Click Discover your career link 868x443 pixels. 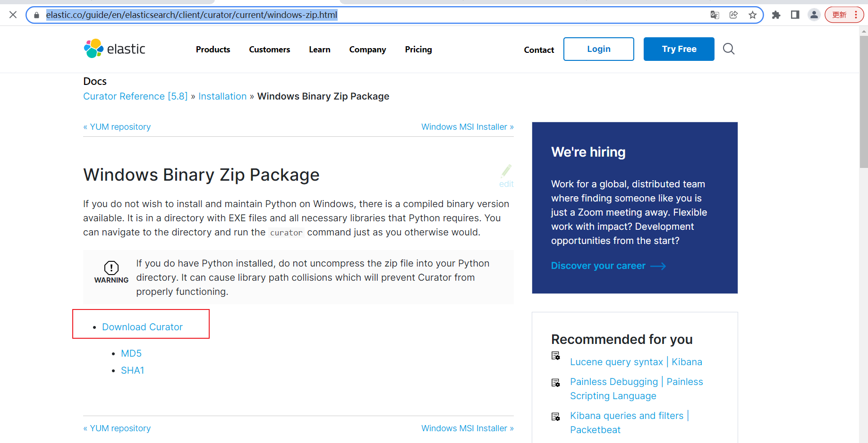(x=608, y=266)
